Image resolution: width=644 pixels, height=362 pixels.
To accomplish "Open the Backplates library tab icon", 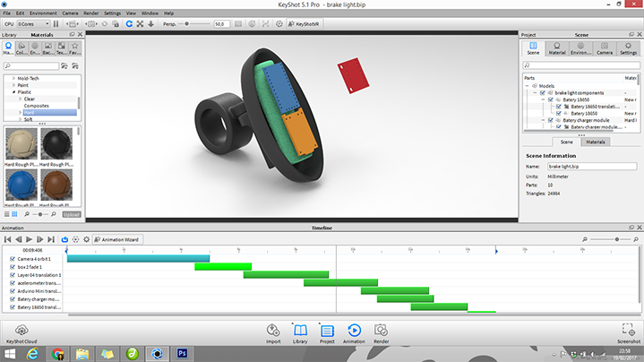I will pyautogui.click(x=47, y=48).
